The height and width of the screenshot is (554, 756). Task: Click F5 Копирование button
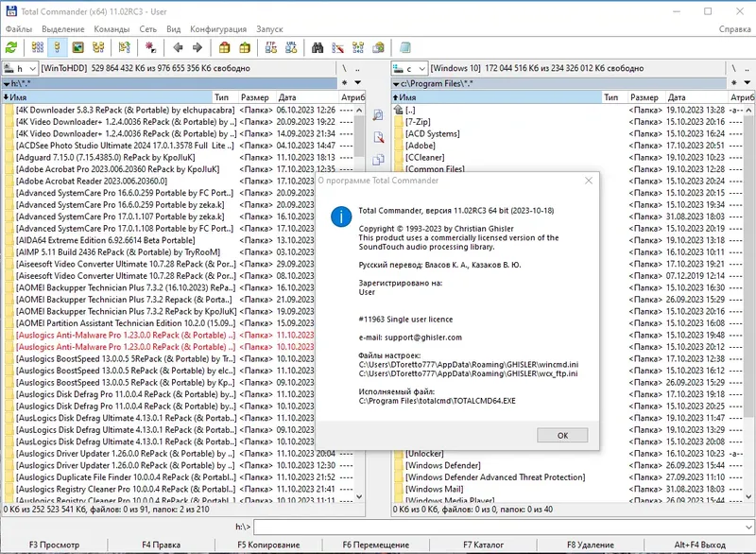coord(268,545)
